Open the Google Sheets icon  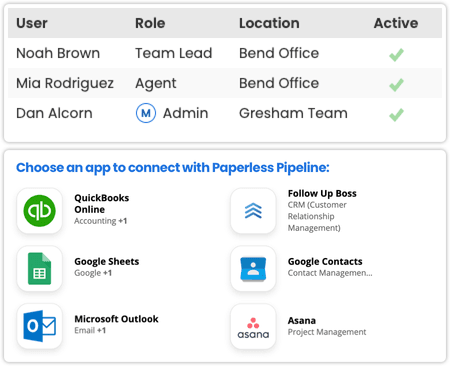39,269
